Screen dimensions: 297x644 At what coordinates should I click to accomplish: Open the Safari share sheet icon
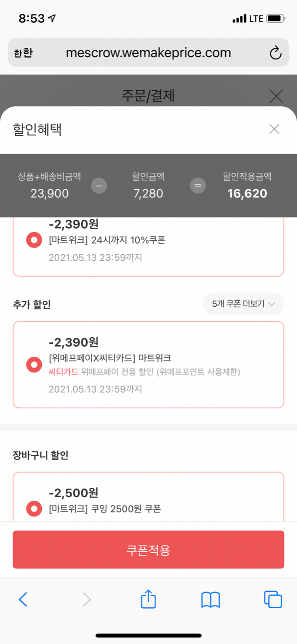(x=148, y=599)
